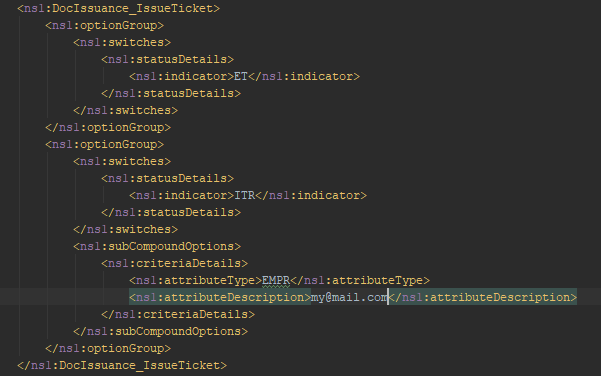This screenshot has height=376, width=601.
Task: Click the closing criteriaDetails tag
Action: [178, 314]
